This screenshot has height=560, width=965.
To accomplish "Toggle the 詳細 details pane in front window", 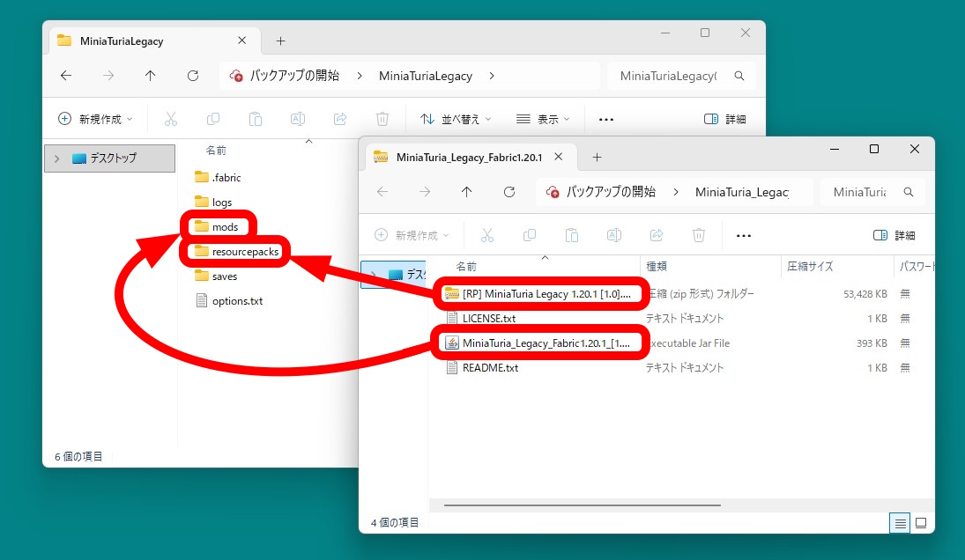I will click(x=894, y=235).
